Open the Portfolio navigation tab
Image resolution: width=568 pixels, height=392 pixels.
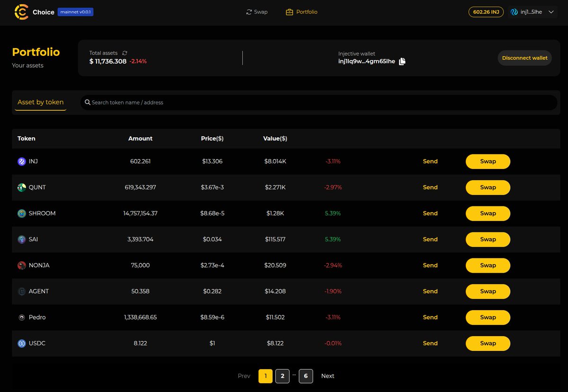click(x=302, y=12)
